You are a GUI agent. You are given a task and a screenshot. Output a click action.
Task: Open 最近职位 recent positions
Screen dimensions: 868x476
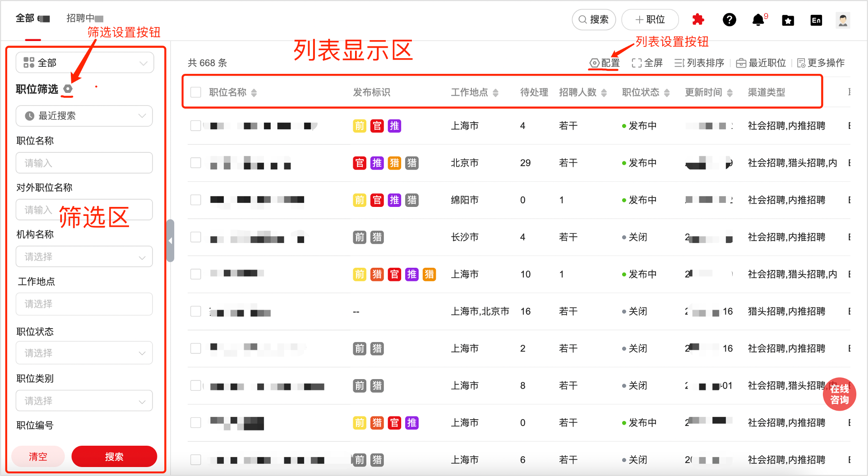(x=761, y=63)
